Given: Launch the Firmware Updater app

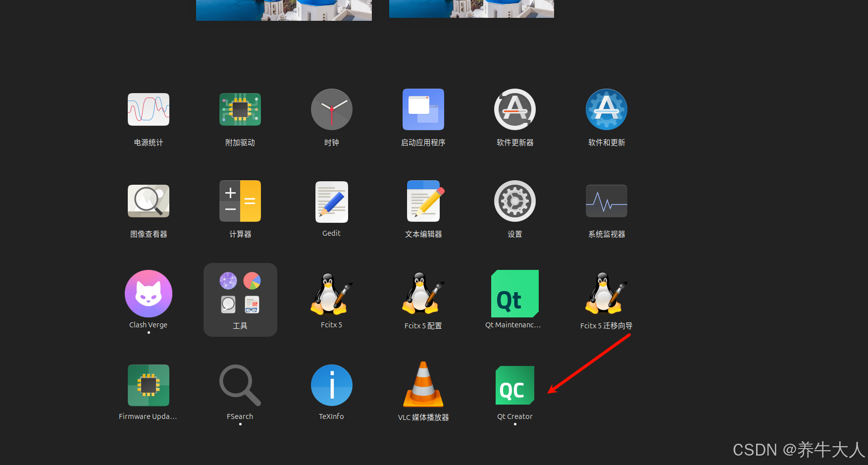Looking at the screenshot, I should [x=149, y=385].
